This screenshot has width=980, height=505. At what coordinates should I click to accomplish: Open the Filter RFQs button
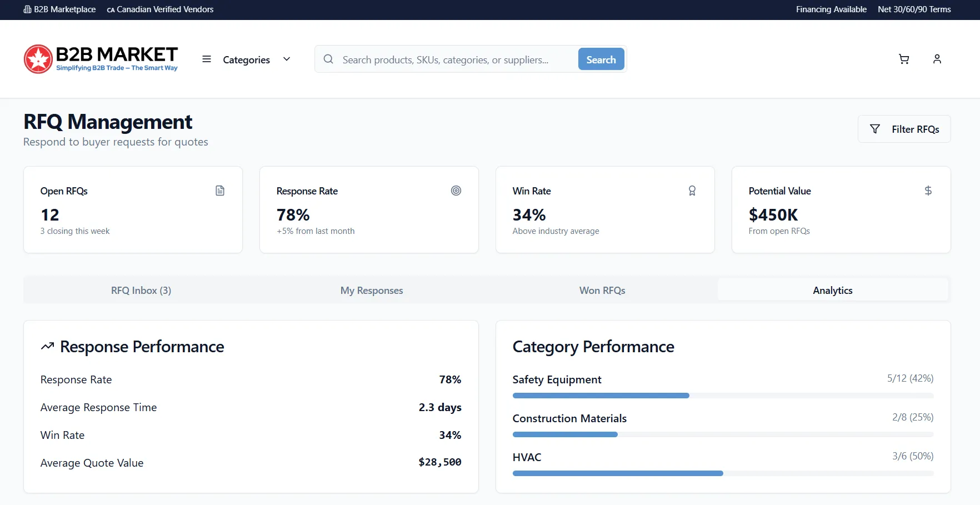[904, 129]
